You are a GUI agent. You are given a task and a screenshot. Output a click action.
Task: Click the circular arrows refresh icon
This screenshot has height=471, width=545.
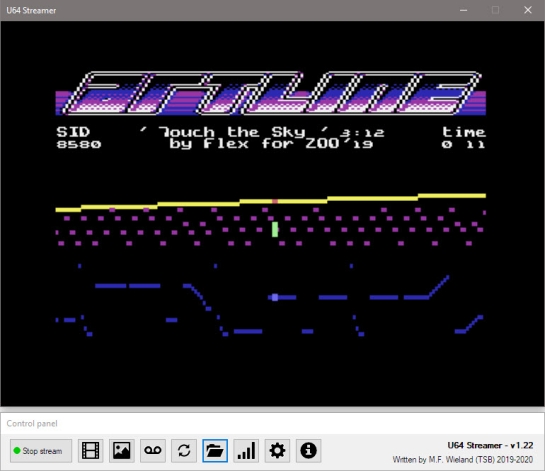click(184, 451)
